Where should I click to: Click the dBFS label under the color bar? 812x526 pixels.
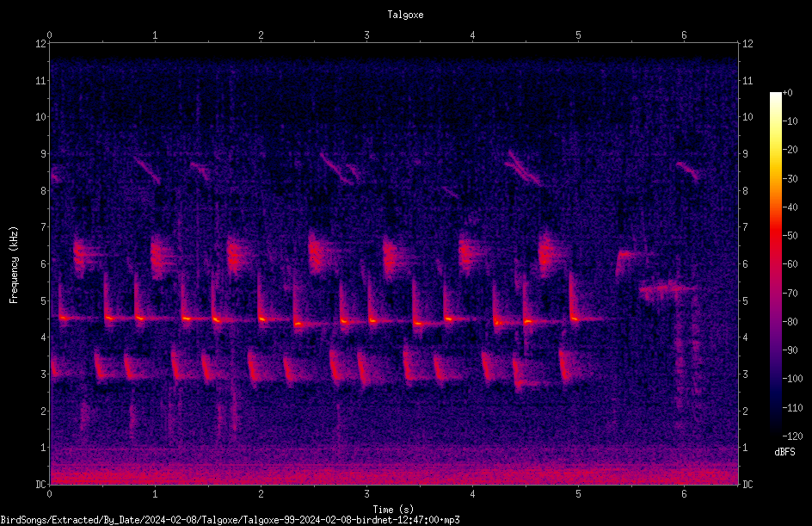[x=784, y=452]
